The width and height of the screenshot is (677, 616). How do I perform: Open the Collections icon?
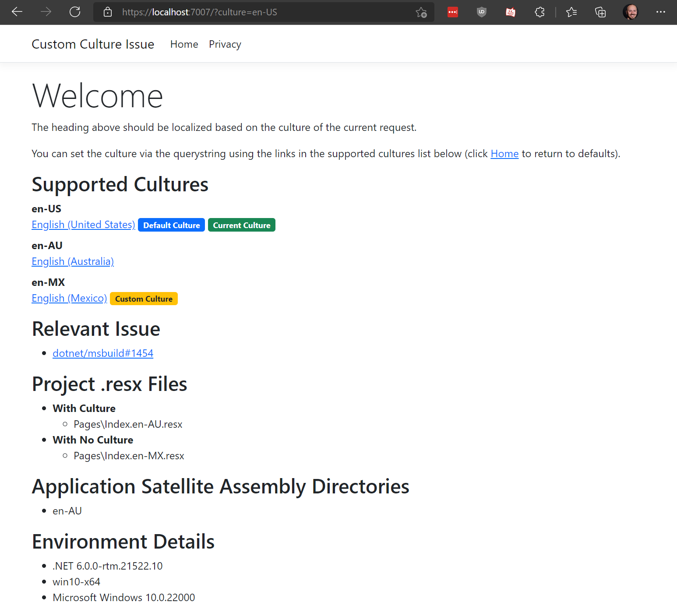tap(600, 12)
